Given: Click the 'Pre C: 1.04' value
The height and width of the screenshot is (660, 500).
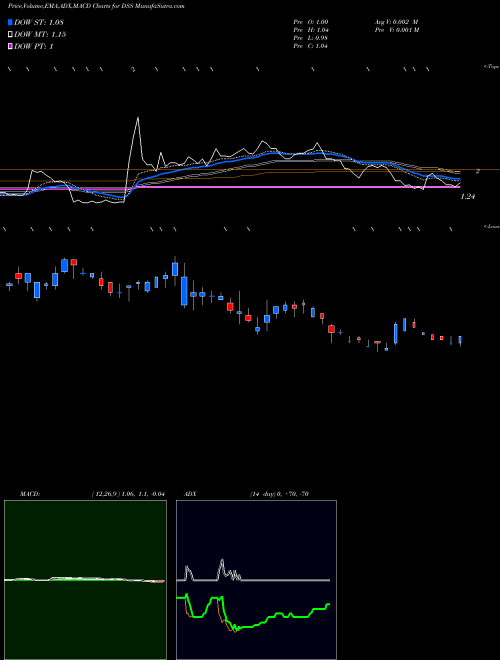Looking at the screenshot, I should pos(311,46).
